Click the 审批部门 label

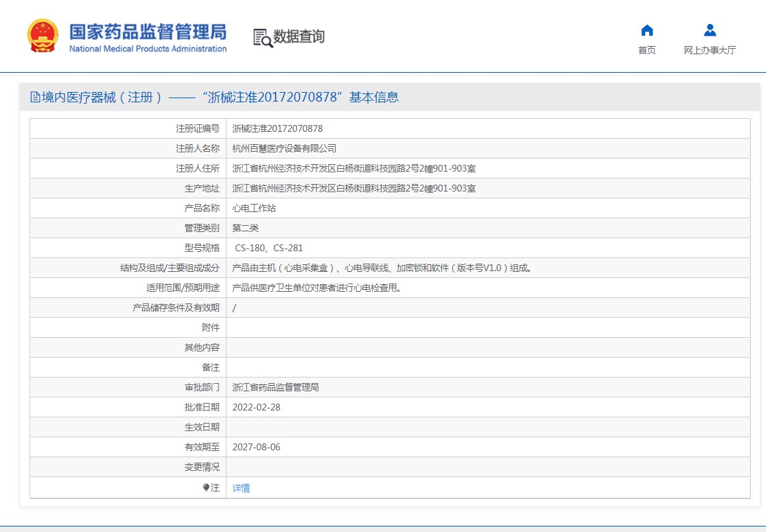coord(202,387)
